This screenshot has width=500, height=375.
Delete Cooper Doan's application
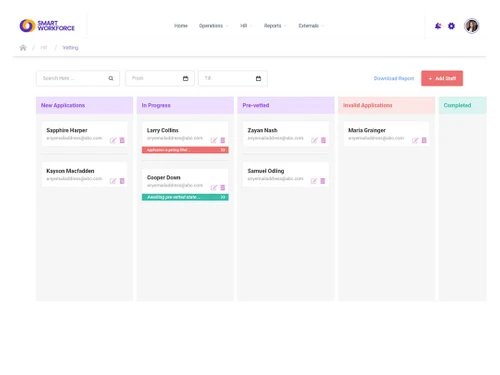point(223,188)
